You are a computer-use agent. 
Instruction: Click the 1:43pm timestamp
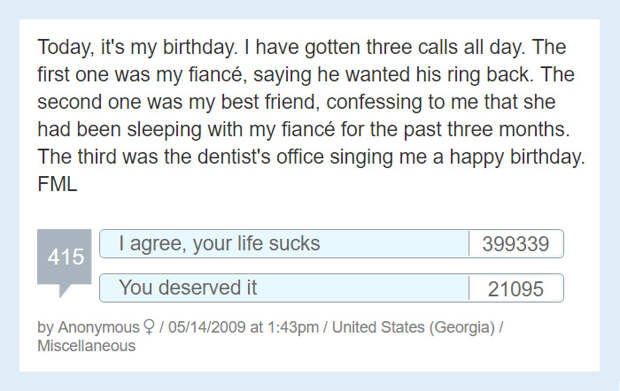293,327
